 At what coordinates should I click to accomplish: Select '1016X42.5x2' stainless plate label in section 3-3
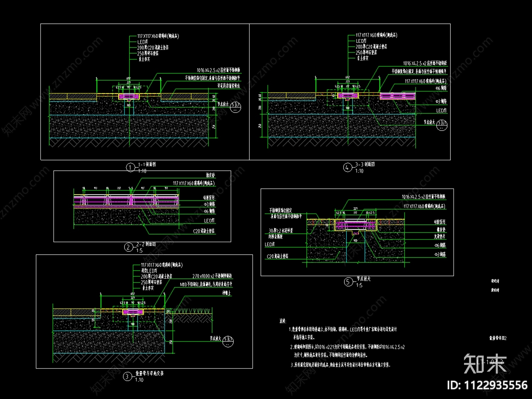pyautogui.click(x=425, y=63)
